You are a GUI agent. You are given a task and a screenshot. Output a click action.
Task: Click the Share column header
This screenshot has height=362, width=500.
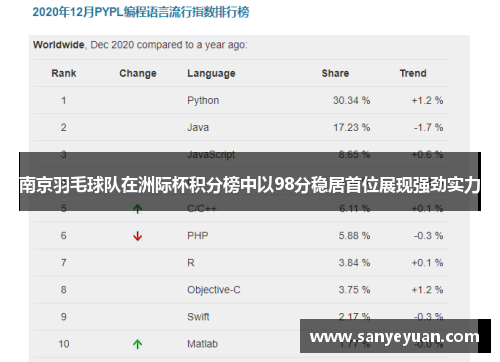coord(335,73)
